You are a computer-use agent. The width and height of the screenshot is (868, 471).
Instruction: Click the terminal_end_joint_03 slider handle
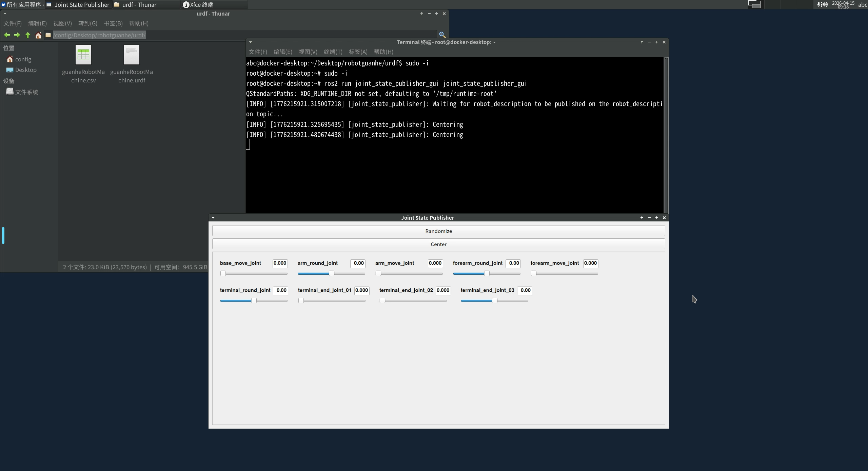coord(495,300)
